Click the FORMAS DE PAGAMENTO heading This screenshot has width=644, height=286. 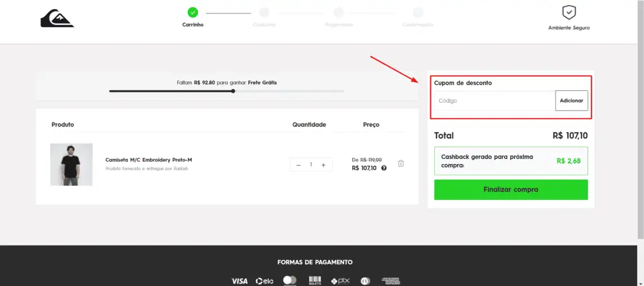click(315, 262)
